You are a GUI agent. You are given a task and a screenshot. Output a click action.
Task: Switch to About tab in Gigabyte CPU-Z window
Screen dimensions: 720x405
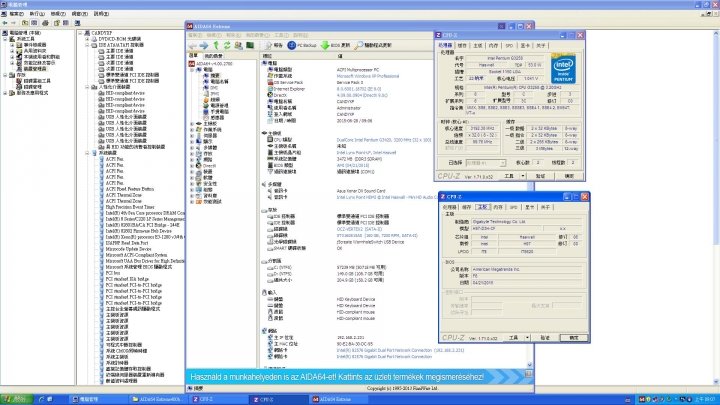(x=546, y=208)
